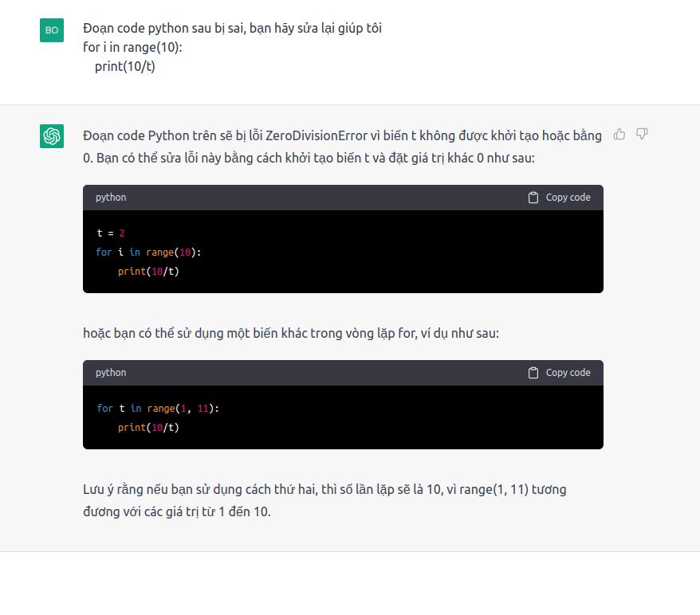Screen dimensions: 700x615
Task: Click the paragraph beginning "hoặc bạn có thể sử dụng"
Action: [x=291, y=333]
